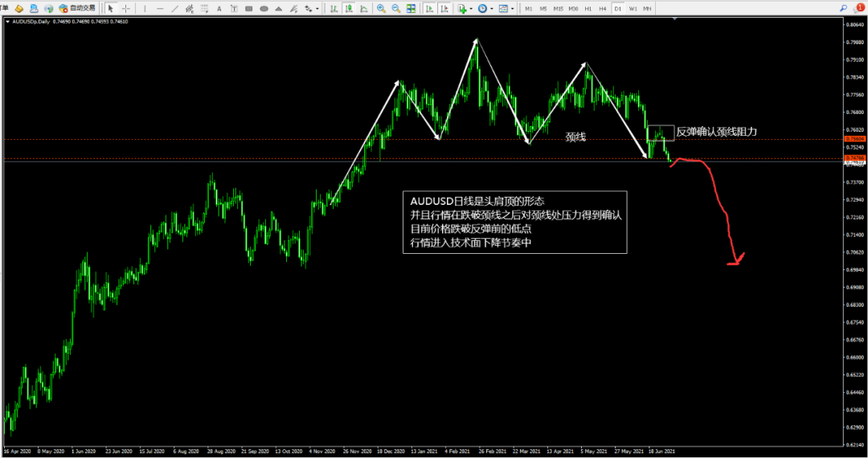Open the indicators list dropdown arrow
This screenshot has height=458, width=868.
click(473, 8)
